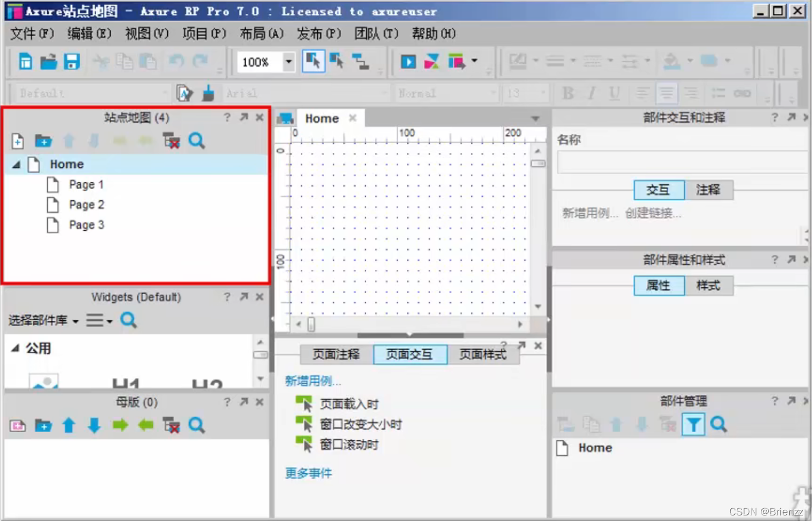Open the 布局(A) menu
The height and width of the screenshot is (521, 812).
(x=261, y=33)
